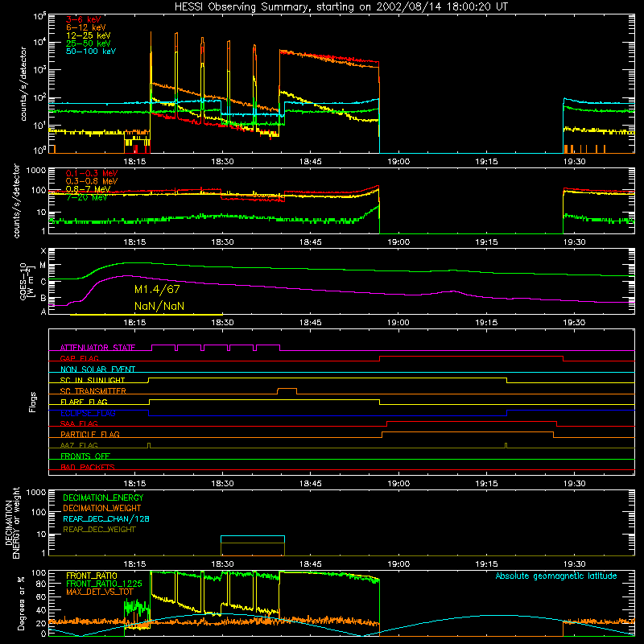Image resolution: width=644 pixels, height=644 pixels.
Task: Click the NON_SOLAR_EVENT flag label
Action: pos(97,369)
